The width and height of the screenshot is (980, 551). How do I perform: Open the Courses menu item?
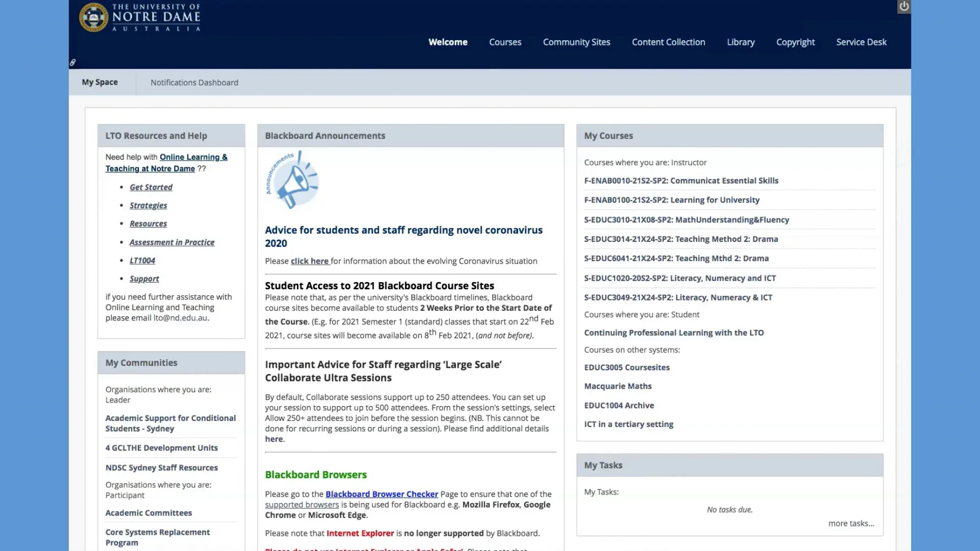click(505, 42)
